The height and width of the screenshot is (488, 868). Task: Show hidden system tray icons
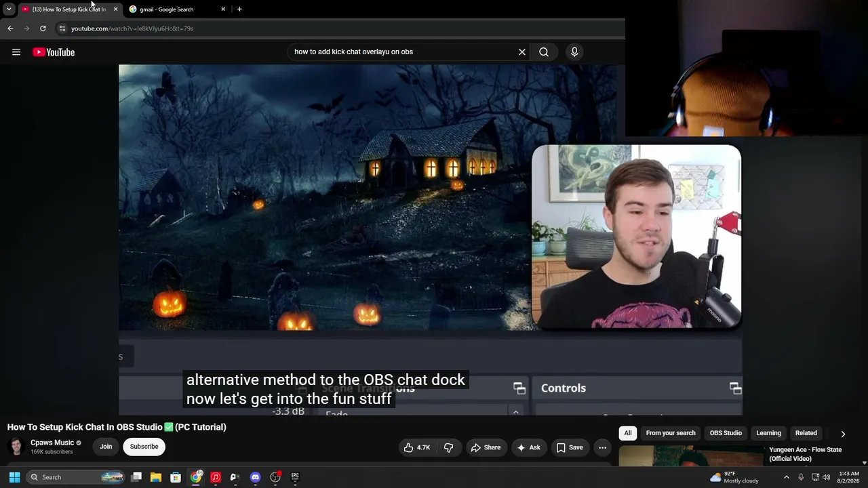tap(787, 477)
